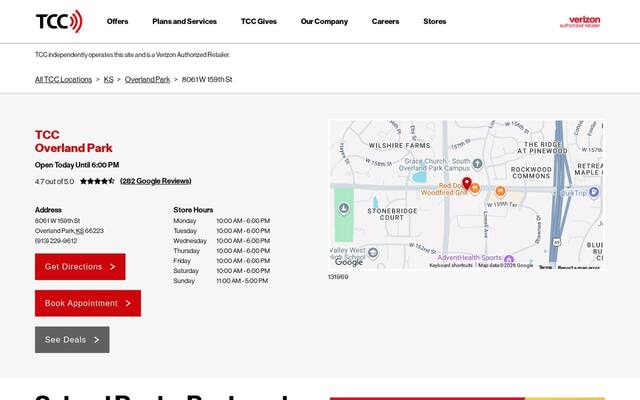The height and width of the screenshot is (400, 640).
Task: Click the Wilshire Farms label on map
Action: coord(400,145)
